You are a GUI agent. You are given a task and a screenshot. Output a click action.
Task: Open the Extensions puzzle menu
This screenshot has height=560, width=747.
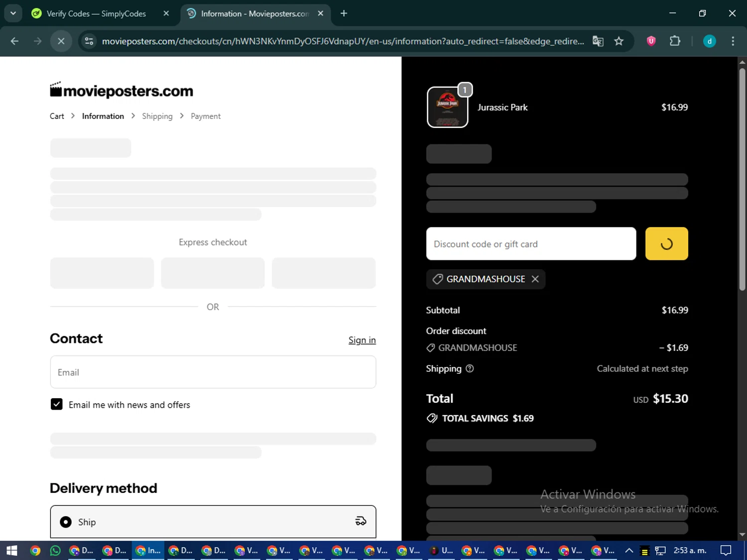coord(675,41)
